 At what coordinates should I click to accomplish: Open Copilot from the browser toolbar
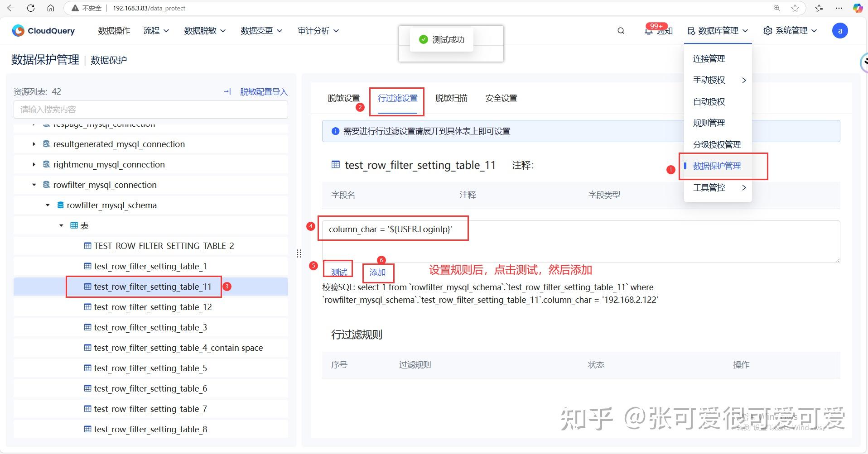pyautogui.click(x=858, y=8)
